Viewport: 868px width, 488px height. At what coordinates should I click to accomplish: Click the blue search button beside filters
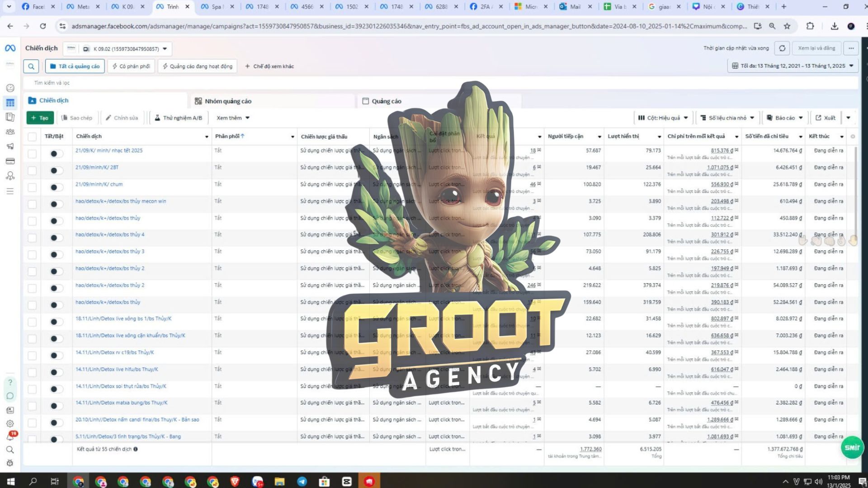click(31, 66)
